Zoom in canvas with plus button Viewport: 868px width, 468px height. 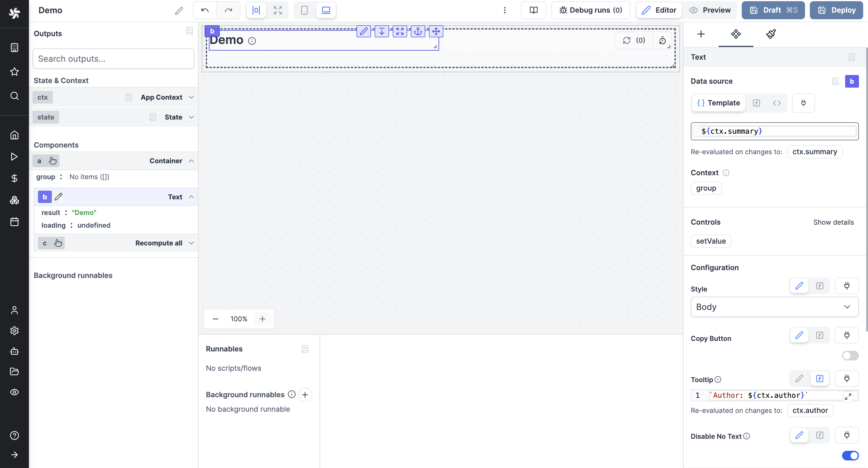pyautogui.click(x=262, y=319)
